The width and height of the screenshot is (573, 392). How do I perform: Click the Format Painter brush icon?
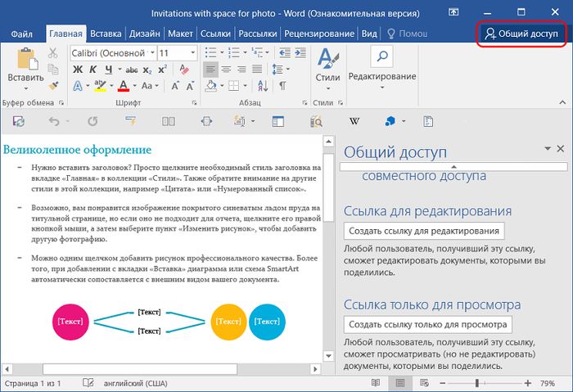[53, 85]
